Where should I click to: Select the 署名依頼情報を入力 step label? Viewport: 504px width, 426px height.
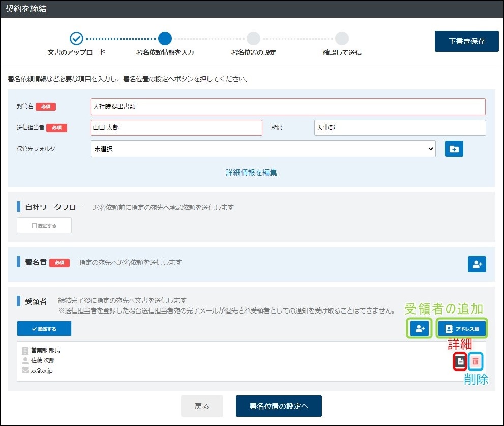(x=165, y=52)
